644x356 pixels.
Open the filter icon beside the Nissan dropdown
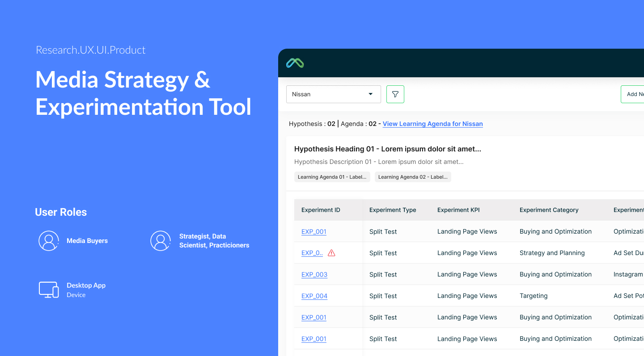coord(395,94)
